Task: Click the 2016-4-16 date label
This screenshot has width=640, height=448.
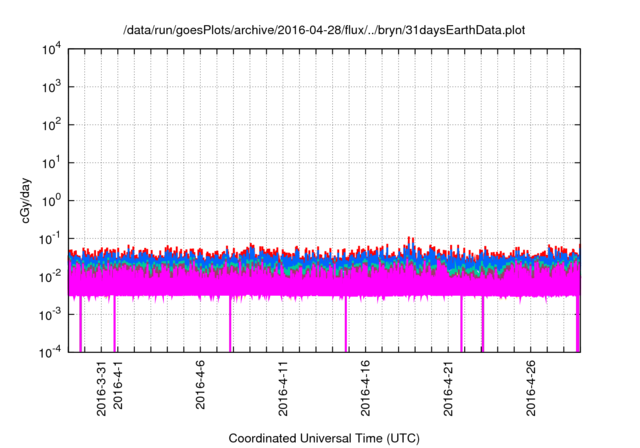Action: pyautogui.click(x=365, y=388)
